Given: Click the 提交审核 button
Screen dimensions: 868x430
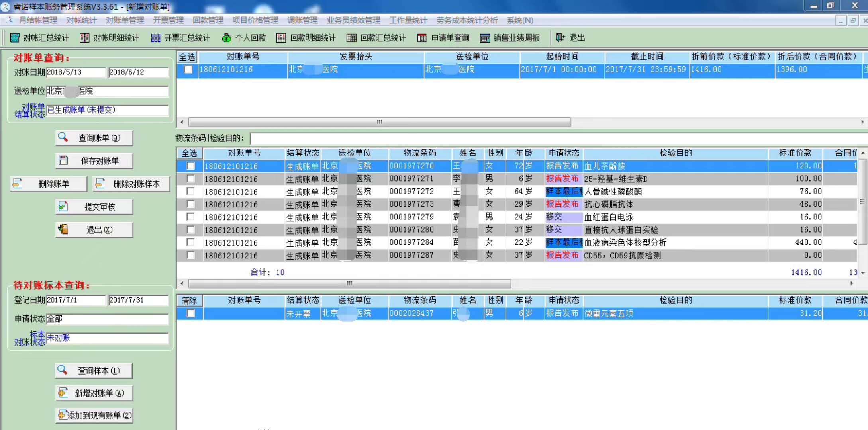Looking at the screenshot, I should pyautogui.click(x=94, y=207).
